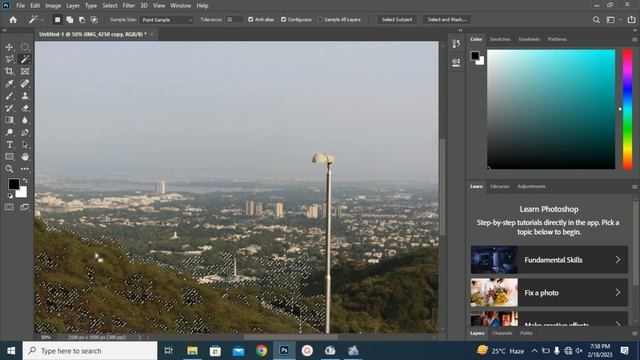This screenshot has height=360, width=640.
Task: Select the Healing Brush tool
Action: 25,84
